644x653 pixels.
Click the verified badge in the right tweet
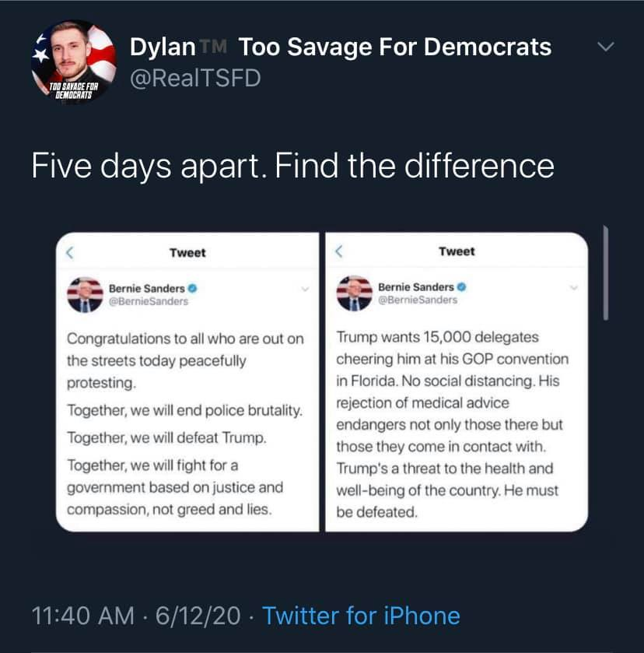460,287
